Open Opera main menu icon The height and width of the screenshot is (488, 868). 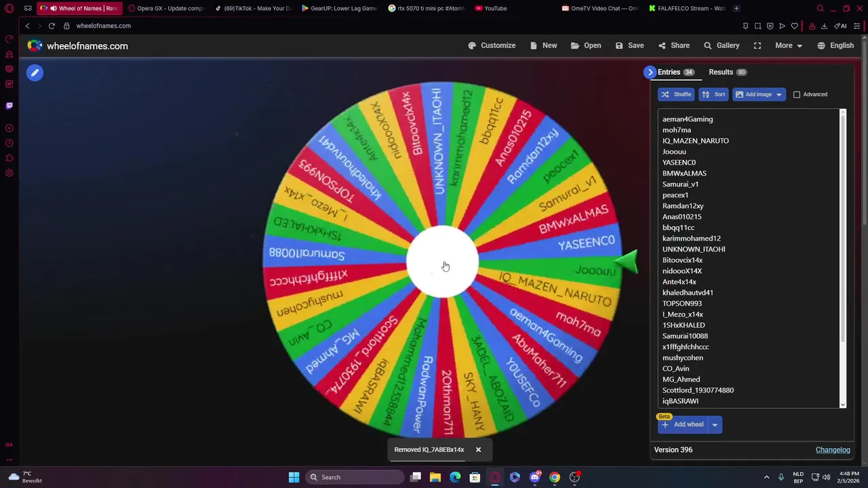pyautogui.click(x=9, y=8)
